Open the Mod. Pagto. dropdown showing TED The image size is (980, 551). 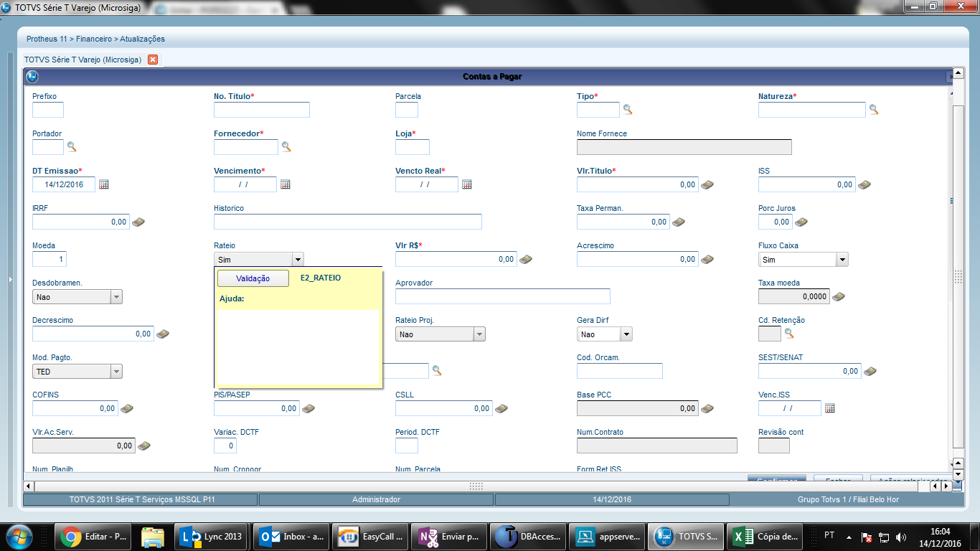click(116, 372)
